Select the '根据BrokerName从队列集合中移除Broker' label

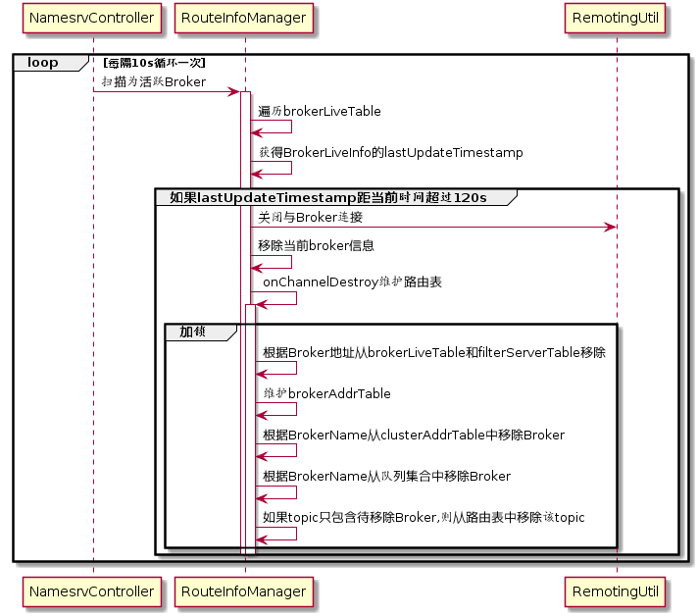click(386, 477)
